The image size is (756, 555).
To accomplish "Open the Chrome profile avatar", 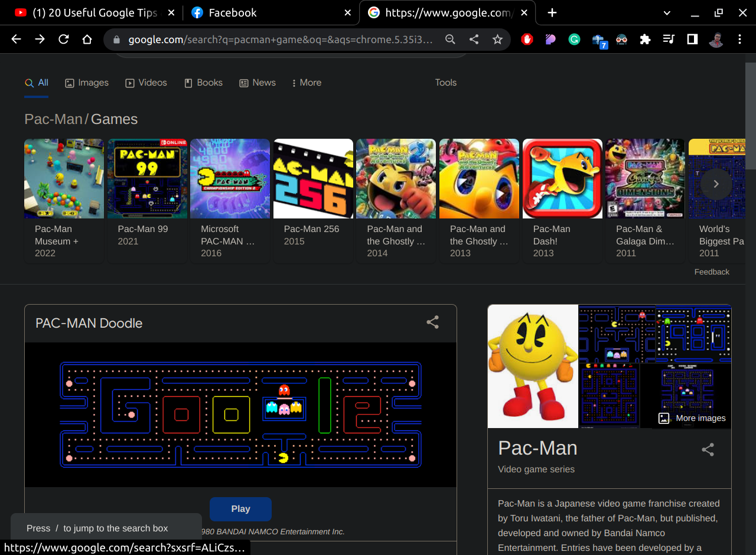I will (x=716, y=40).
